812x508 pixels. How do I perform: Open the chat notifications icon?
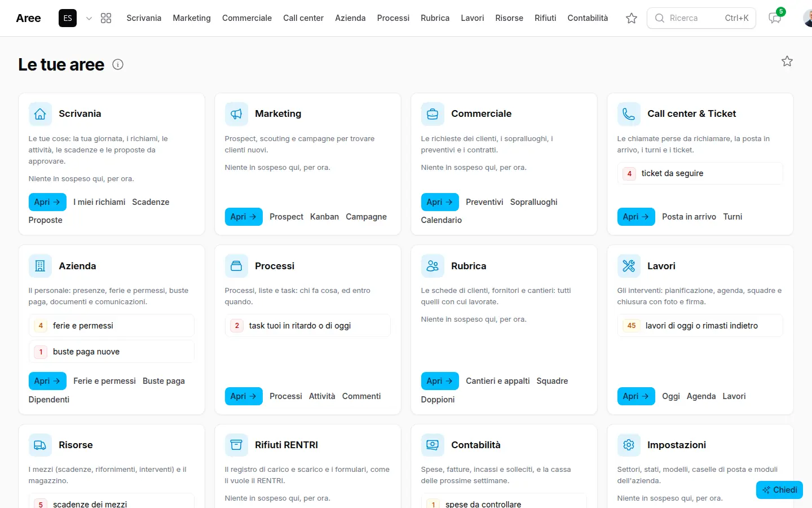775,18
